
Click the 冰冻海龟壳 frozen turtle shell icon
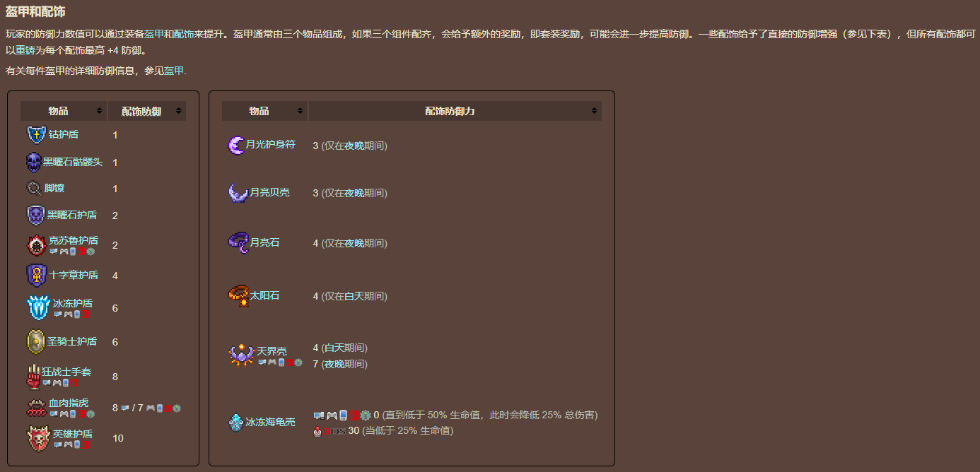click(235, 423)
